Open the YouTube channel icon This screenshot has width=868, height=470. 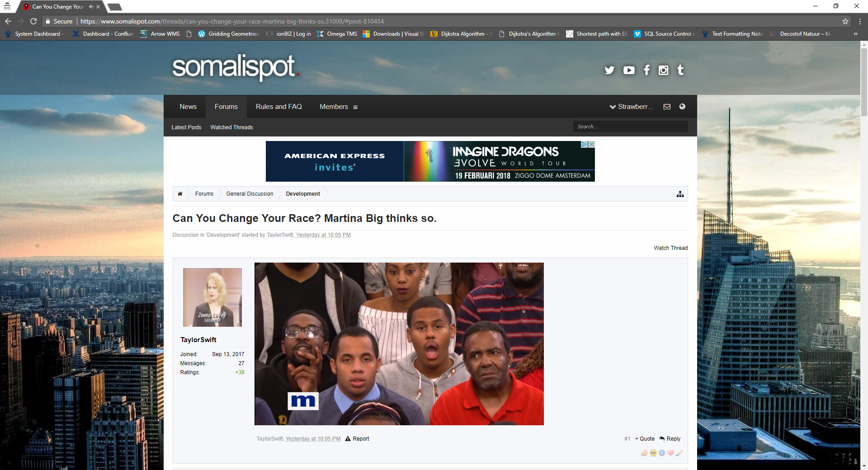pyautogui.click(x=628, y=70)
